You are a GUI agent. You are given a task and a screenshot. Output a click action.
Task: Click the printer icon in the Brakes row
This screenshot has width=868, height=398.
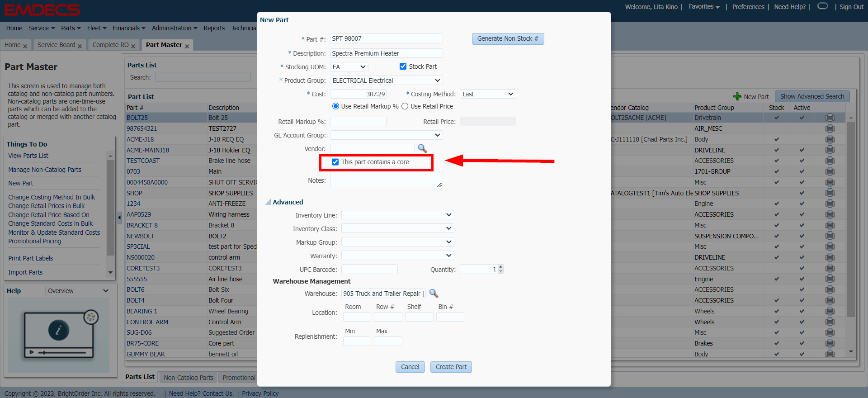click(830, 343)
